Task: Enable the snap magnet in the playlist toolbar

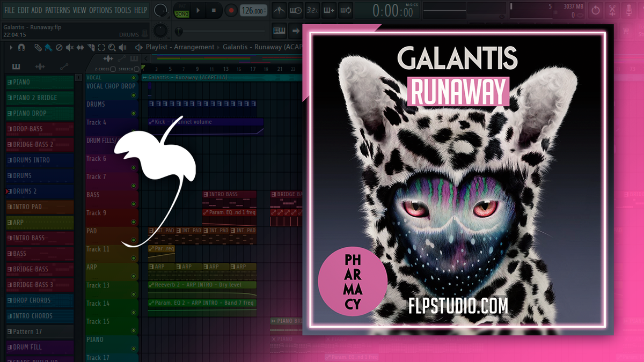Action: 21,47
